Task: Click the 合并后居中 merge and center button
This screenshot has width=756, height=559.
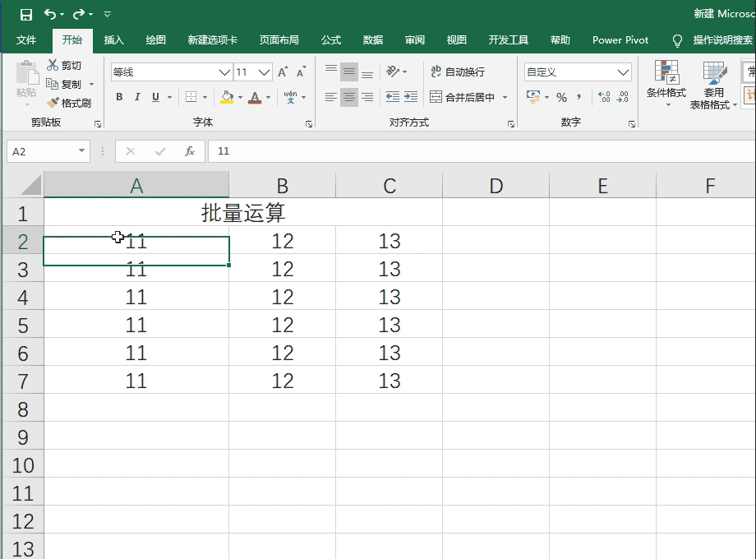Action: [x=463, y=97]
